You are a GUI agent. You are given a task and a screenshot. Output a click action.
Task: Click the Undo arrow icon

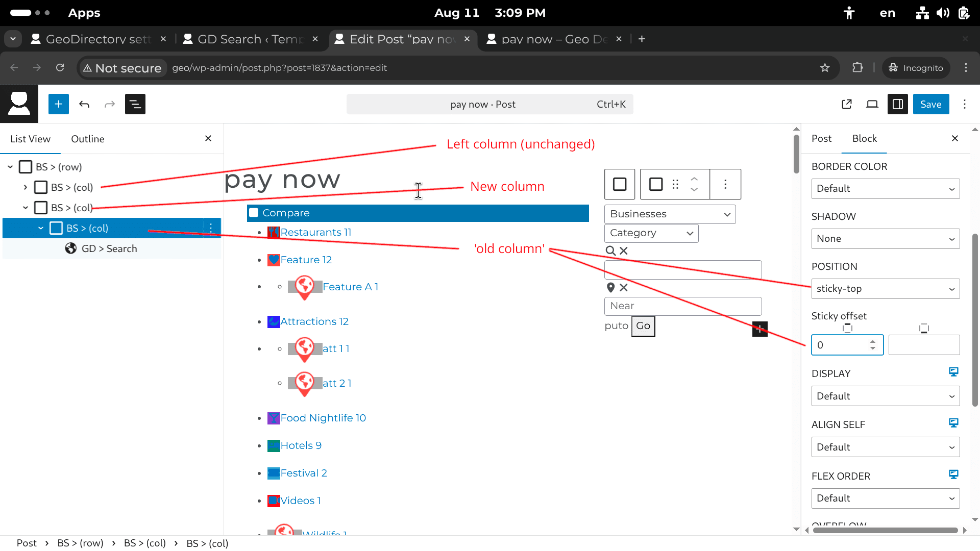(x=84, y=104)
